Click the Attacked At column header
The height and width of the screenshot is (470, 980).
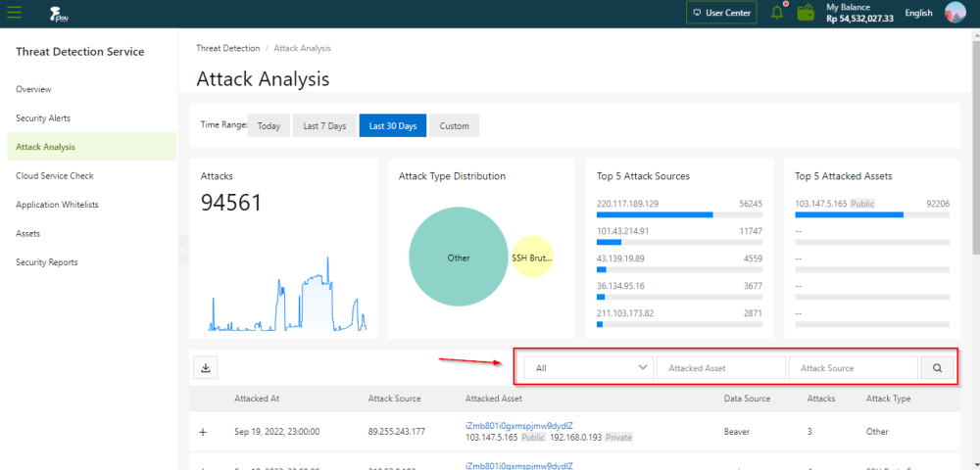256,399
